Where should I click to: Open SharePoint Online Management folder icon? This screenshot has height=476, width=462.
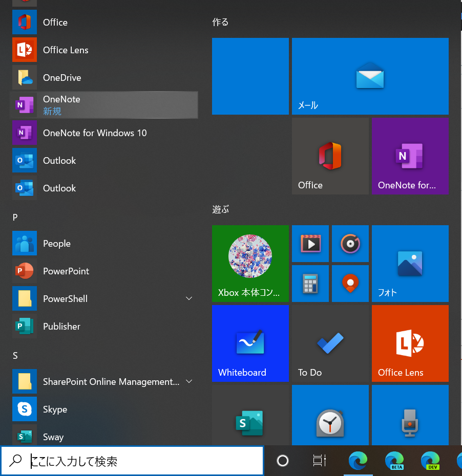(25, 381)
